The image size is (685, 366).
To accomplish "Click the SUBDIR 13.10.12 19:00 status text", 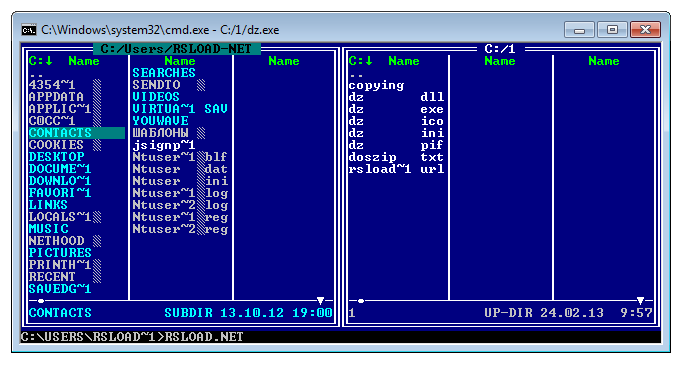I will point(248,313).
